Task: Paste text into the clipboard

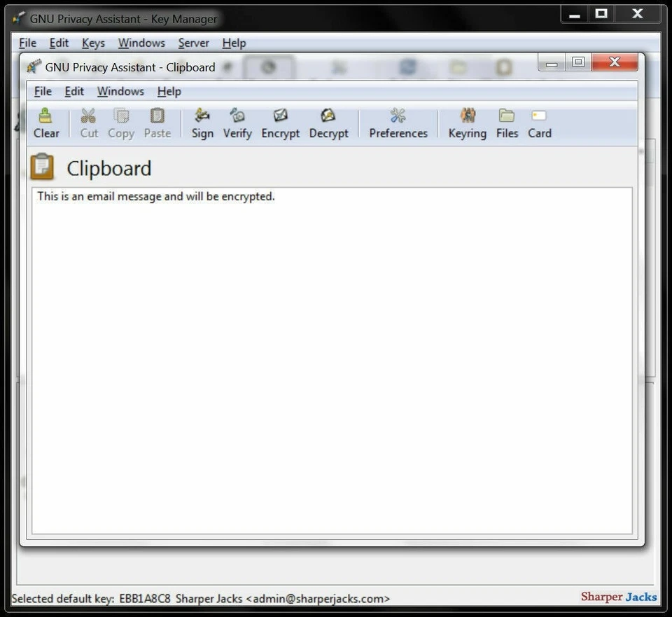Action: tap(157, 123)
